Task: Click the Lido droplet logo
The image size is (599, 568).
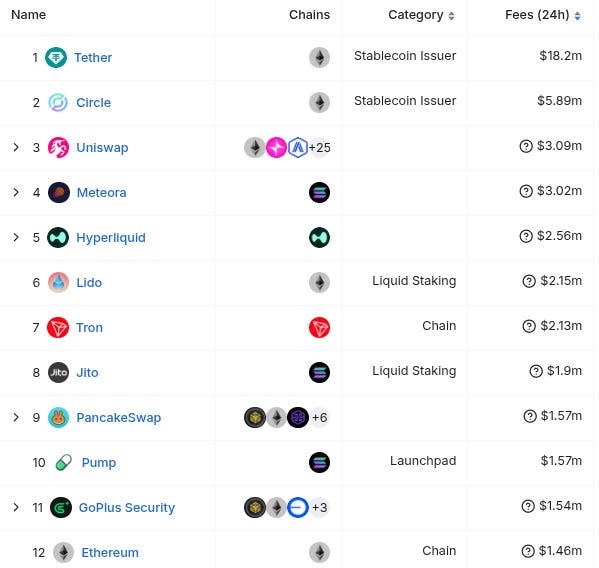Action: coord(58,283)
